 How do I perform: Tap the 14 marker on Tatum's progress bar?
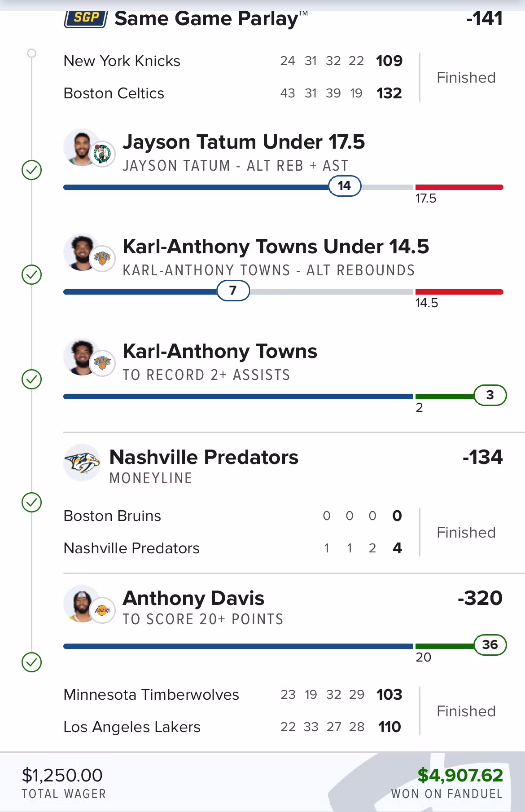pyautogui.click(x=345, y=186)
